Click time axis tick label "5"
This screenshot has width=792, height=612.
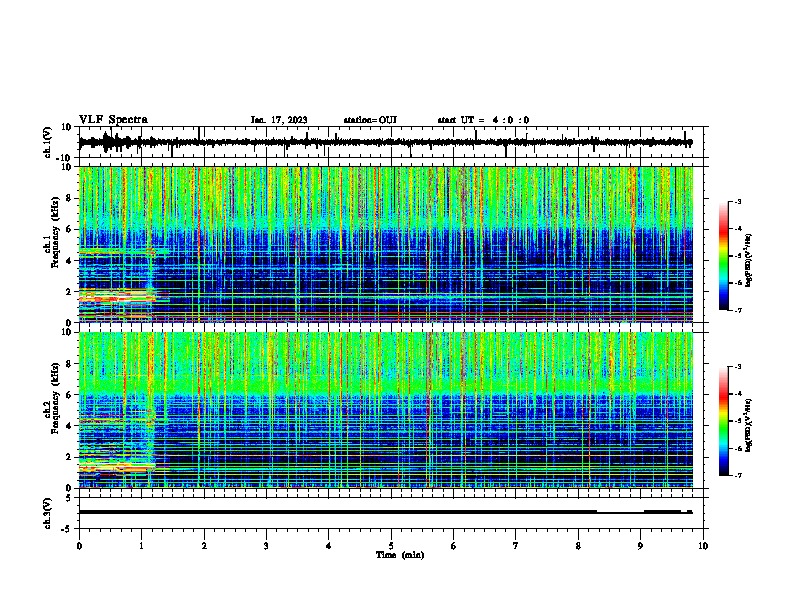pos(391,546)
